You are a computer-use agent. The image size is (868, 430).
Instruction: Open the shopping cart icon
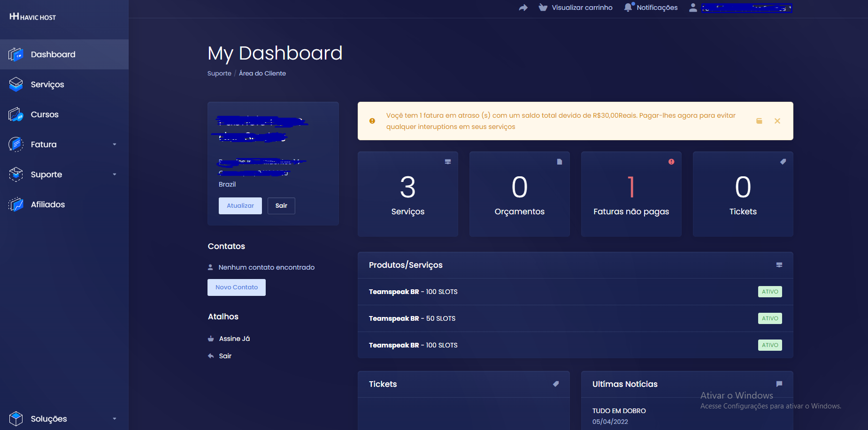(x=543, y=8)
